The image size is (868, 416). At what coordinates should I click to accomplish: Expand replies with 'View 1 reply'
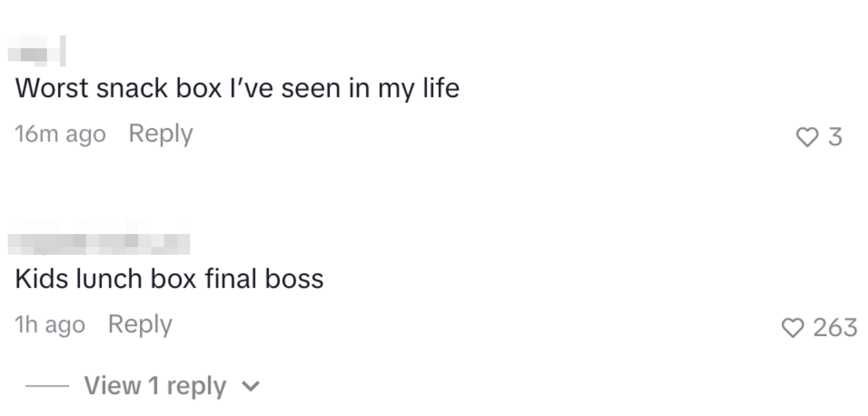[155, 385]
